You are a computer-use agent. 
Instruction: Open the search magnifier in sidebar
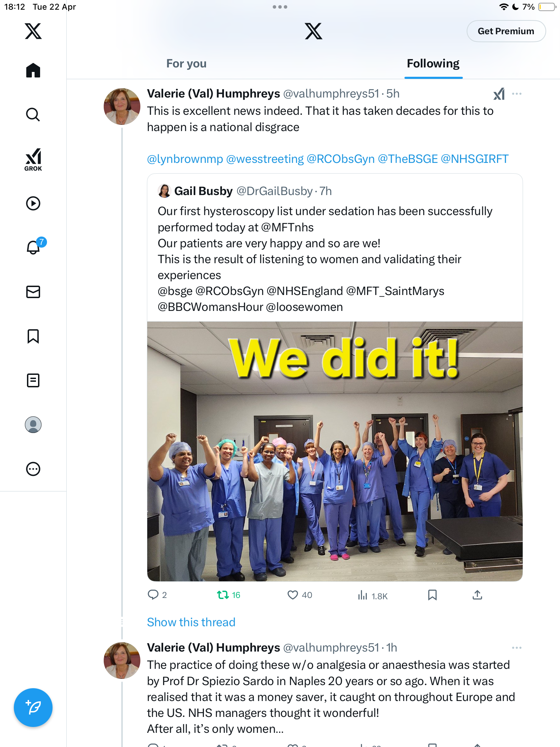click(x=33, y=114)
